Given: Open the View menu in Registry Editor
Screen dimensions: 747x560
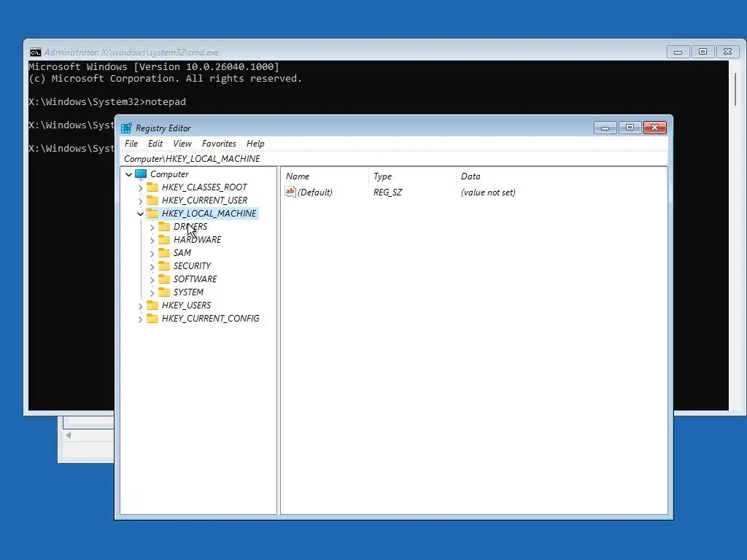Looking at the screenshot, I should [x=182, y=144].
